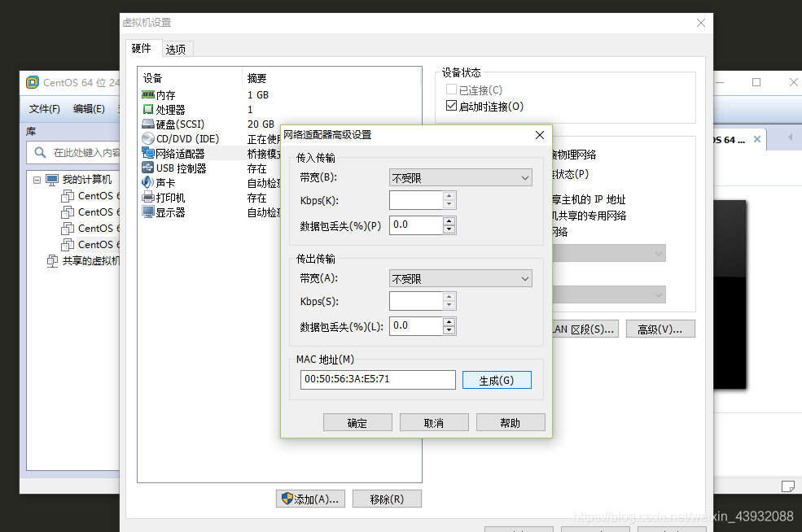The image size is (802, 532).
Task: Select the 硬盘(SCSI) hard disk icon
Action: [x=148, y=124]
